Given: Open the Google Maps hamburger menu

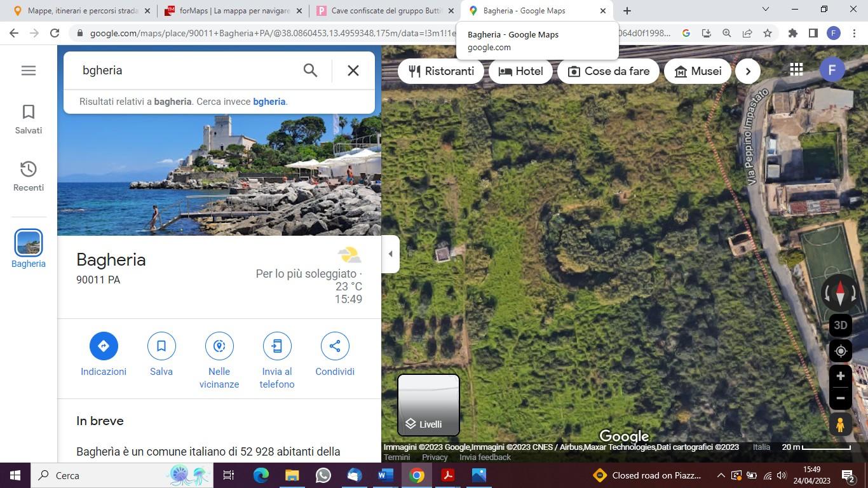Looking at the screenshot, I should (29, 71).
